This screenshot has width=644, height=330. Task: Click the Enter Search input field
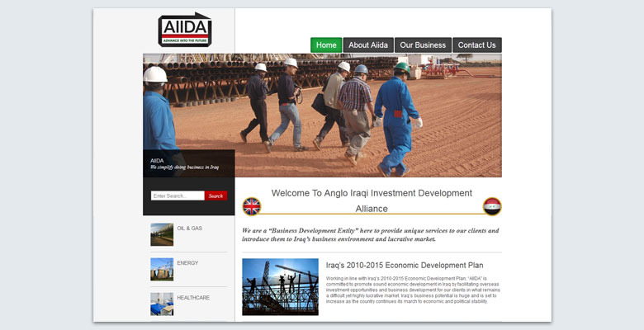click(x=178, y=196)
